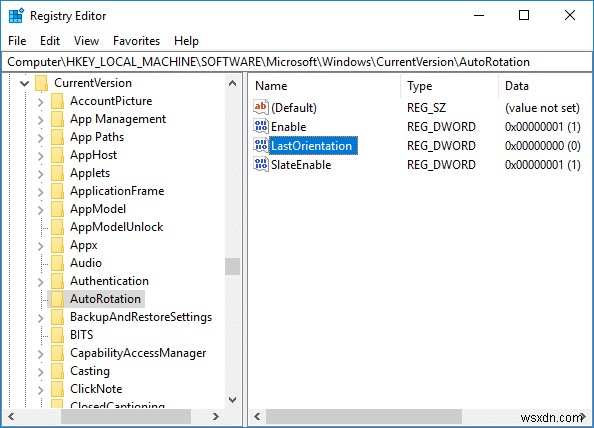Click the AccountPicture folder icon
This screenshot has height=428, width=594.
[57, 101]
